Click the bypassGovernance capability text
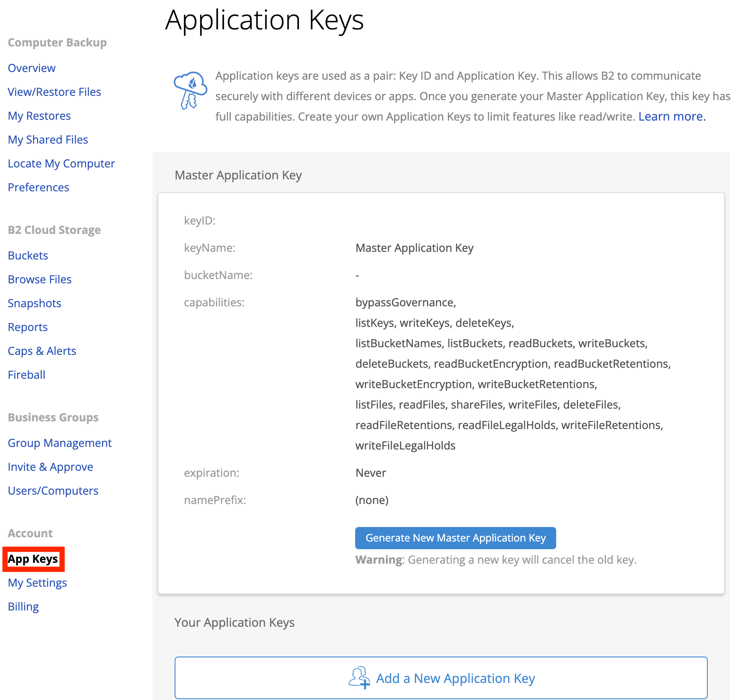 (406, 302)
